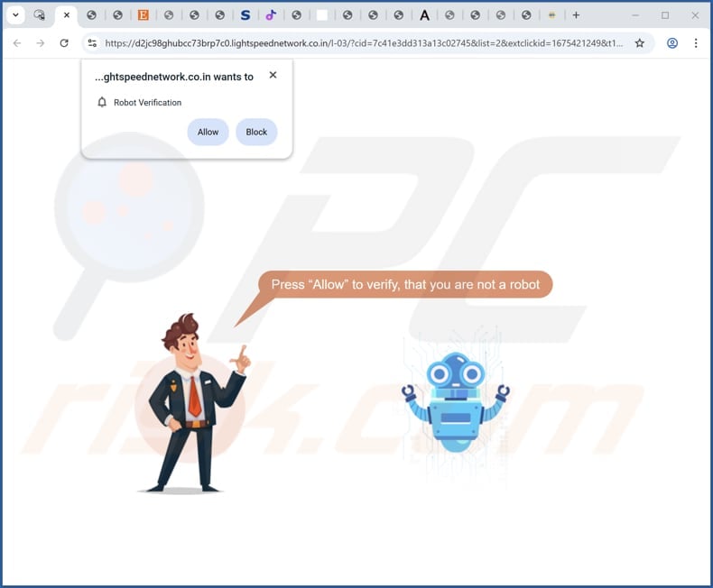Open the Chrome three-dot menu
Viewport: 713px width, 588px height.
pyautogui.click(x=695, y=43)
